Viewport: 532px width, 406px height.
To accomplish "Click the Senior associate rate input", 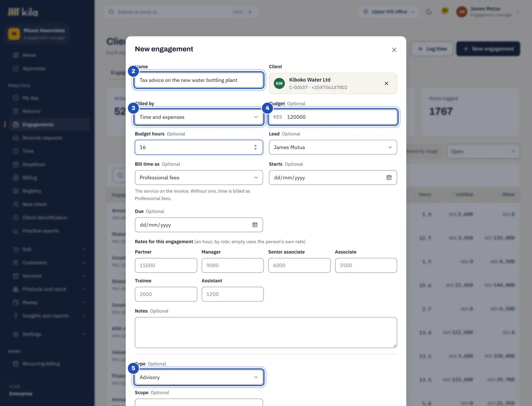I will [x=299, y=265].
